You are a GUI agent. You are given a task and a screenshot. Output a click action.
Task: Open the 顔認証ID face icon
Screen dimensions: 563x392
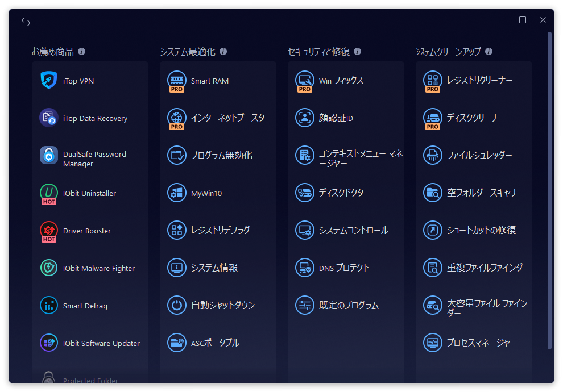pyautogui.click(x=305, y=118)
